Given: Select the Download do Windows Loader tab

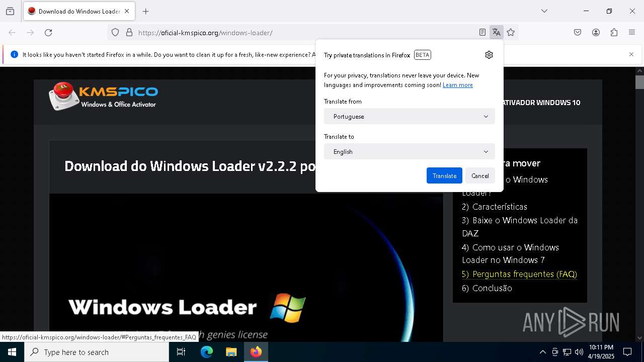Looking at the screenshot, I should 79,11.
